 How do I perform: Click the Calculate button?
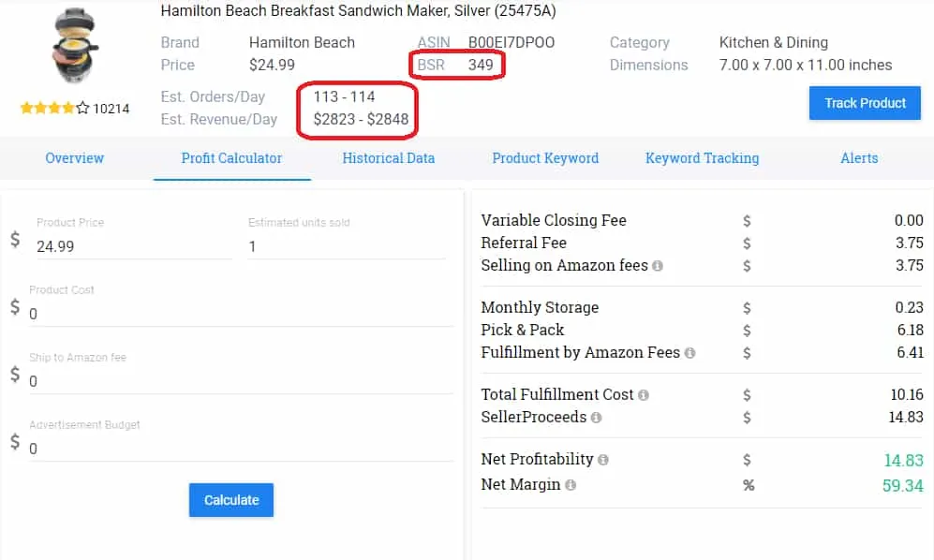(230, 500)
